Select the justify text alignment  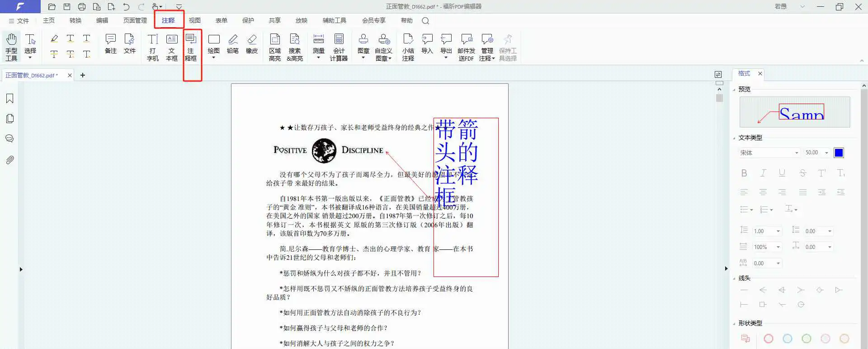click(x=803, y=192)
